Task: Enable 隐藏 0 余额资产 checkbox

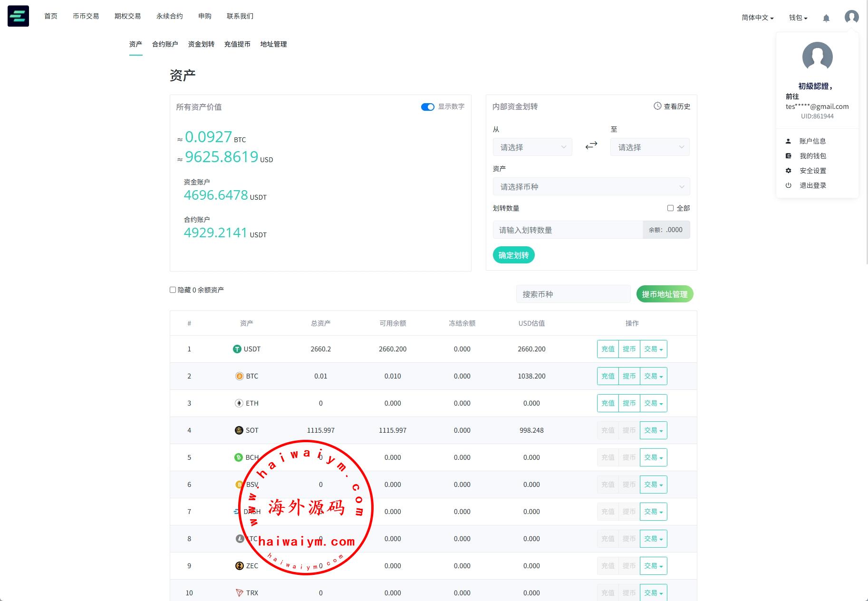Action: pyautogui.click(x=173, y=290)
